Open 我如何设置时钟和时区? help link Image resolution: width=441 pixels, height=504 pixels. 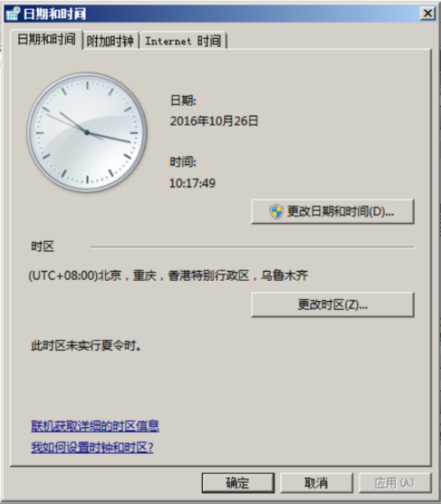92,447
